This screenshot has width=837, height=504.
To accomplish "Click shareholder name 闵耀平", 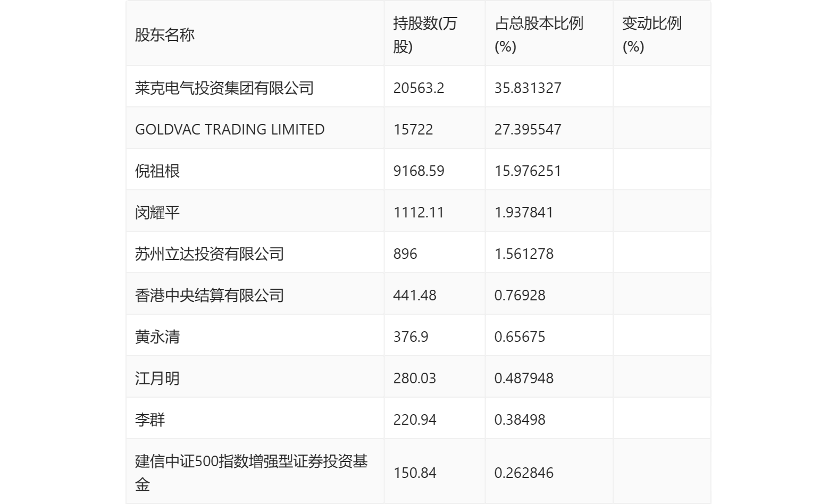I will tap(157, 213).
